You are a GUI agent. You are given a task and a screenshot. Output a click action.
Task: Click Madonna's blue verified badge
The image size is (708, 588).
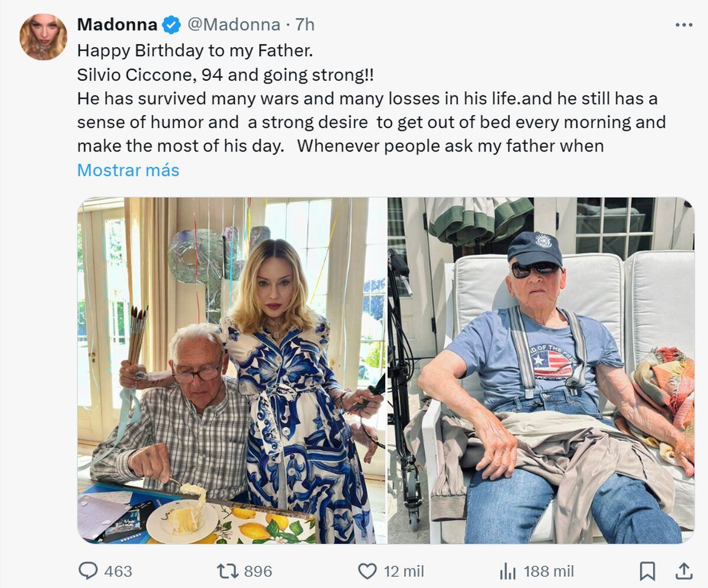tap(170, 25)
